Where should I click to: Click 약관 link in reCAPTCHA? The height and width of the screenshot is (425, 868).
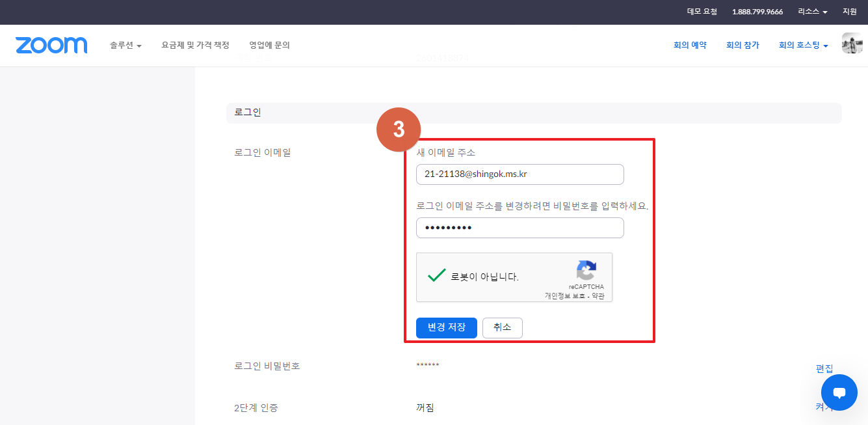pos(598,296)
